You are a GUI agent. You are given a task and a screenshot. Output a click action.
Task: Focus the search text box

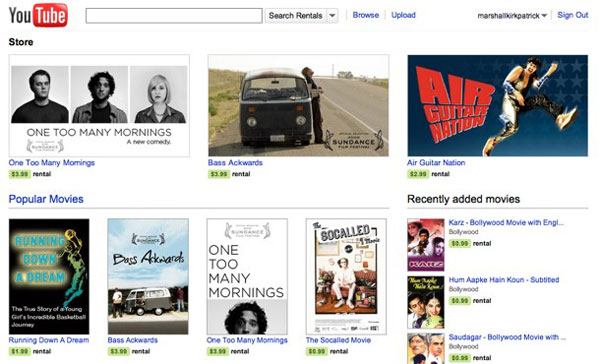pyautogui.click(x=174, y=16)
